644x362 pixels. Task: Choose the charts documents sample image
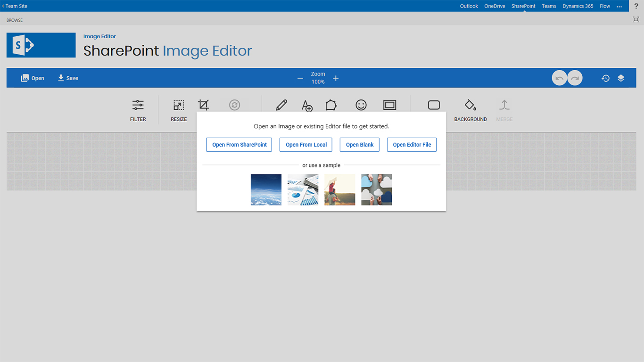(303, 190)
